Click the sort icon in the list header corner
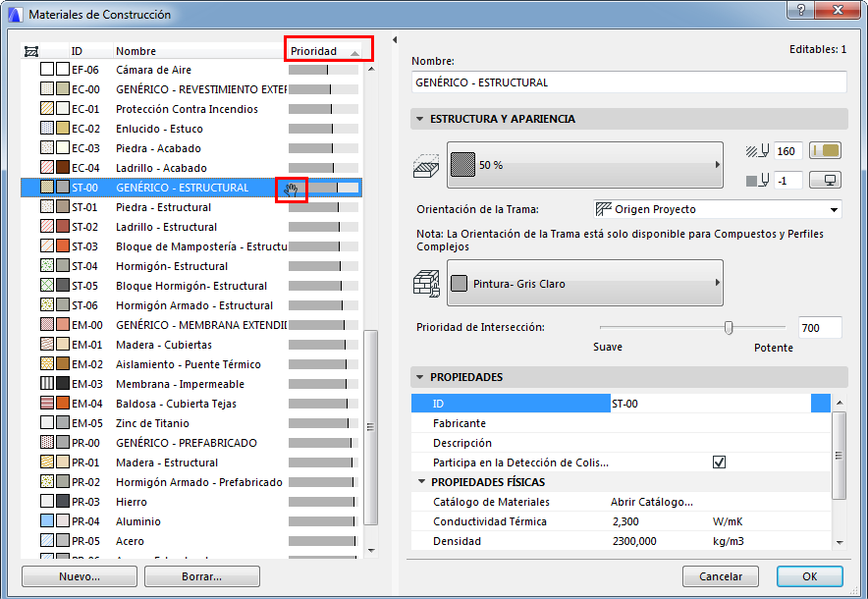Image resolution: width=868 pixels, height=599 pixels. pyautogui.click(x=31, y=51)
